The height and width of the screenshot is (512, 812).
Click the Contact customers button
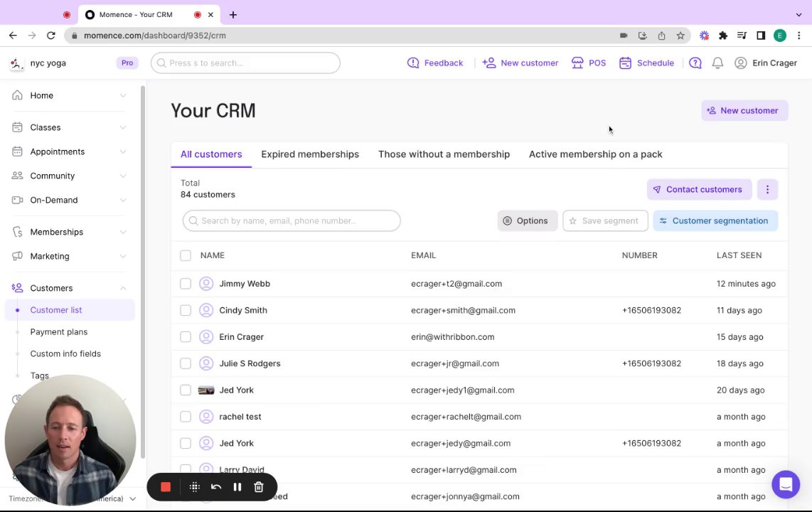pos(698,189)
